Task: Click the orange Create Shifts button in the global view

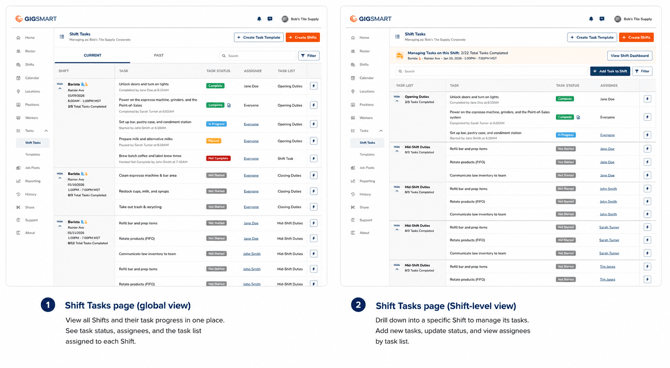Action: (x=303, y=38)
